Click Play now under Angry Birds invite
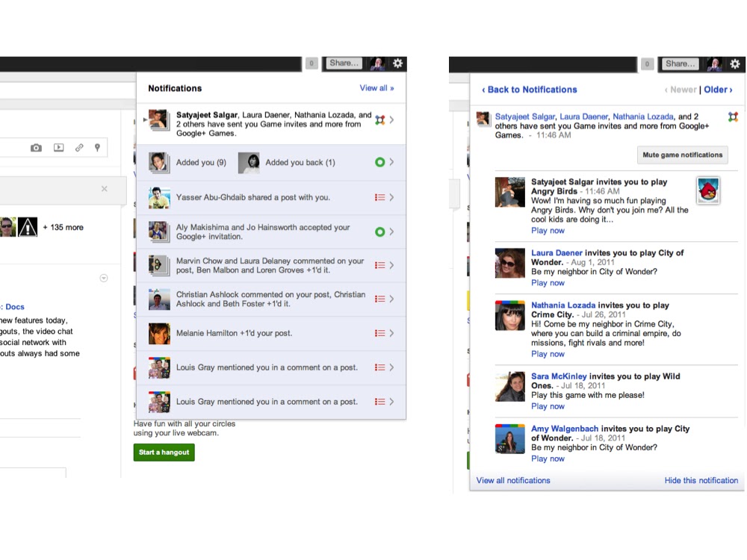747x560 pixels. [548, 231]
